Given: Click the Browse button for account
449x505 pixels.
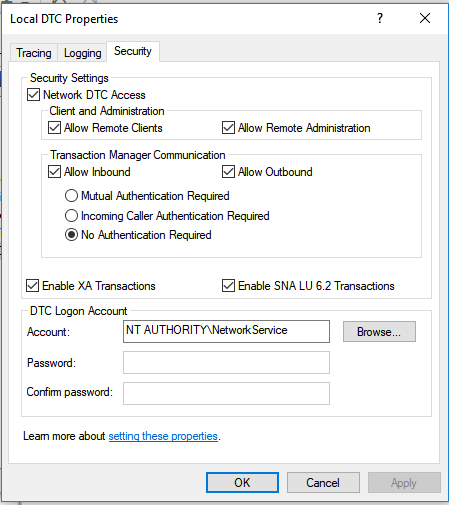Looking at the screenshot, I should coord(379,331).
